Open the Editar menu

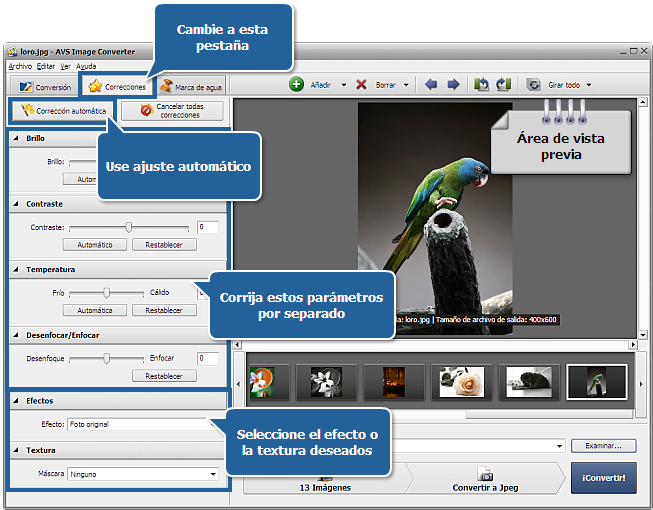pyautogui.click(x=46, y=66)
